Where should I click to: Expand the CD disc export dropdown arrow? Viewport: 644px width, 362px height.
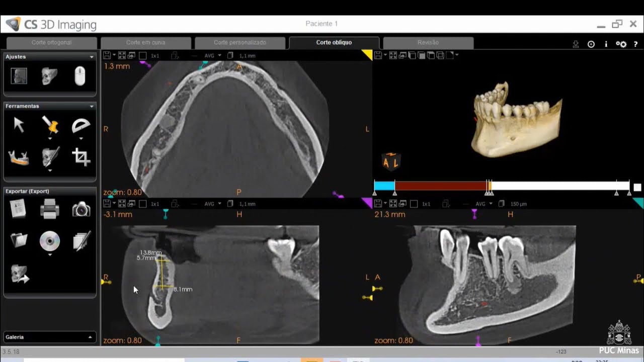(50, 254)
